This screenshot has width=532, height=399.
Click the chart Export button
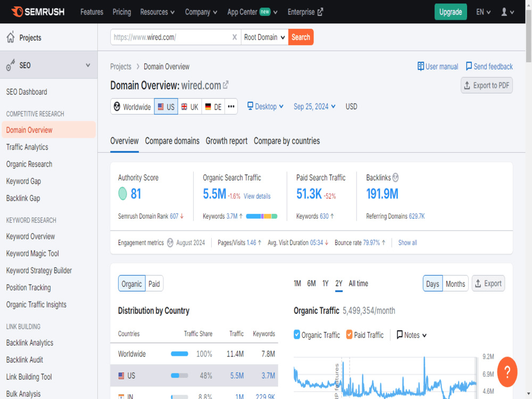tap(488, 284)
